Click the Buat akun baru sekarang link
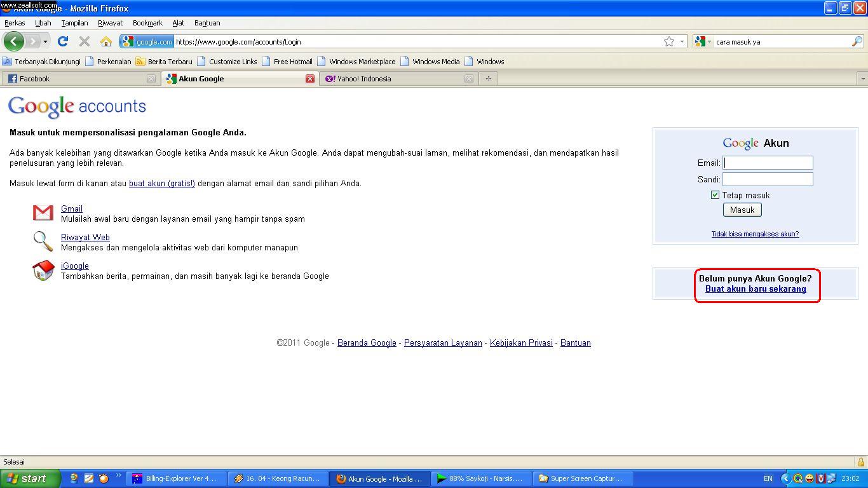Image resolution: width=868 pixels, height=488 pixels. tap(756, 288)
